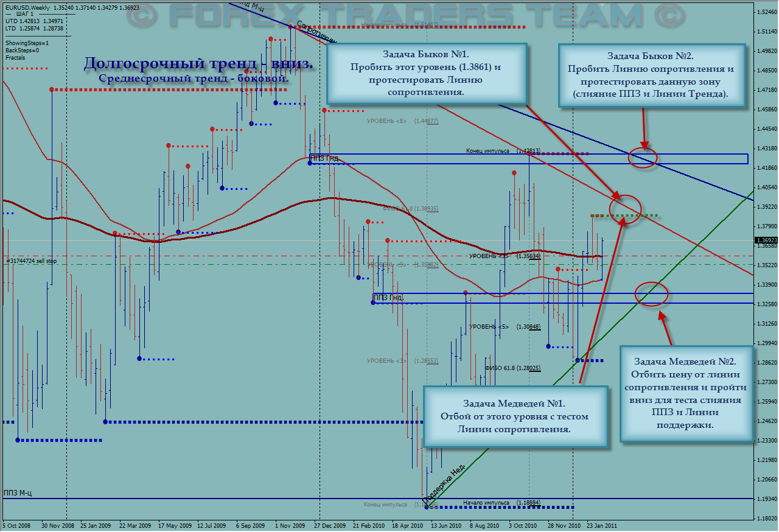
Task: Click price scale value 1.43180
Action: (x=766, y=149)
